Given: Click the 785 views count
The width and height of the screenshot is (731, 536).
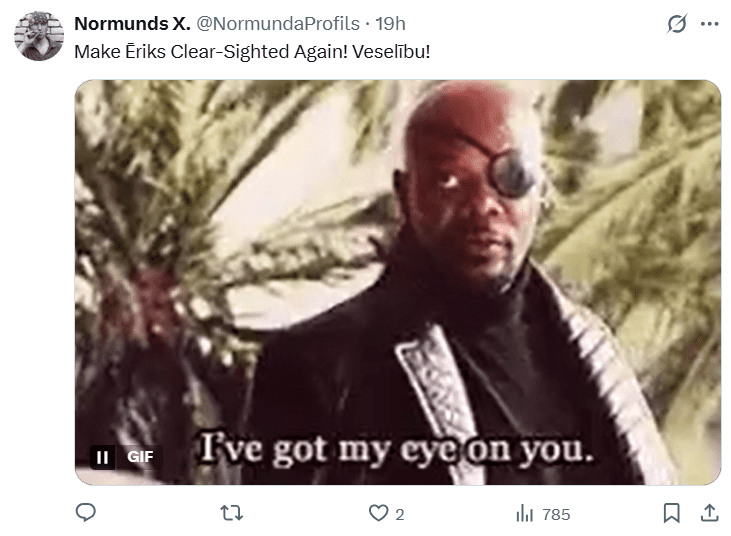Looking at the screenshot, I should pyautogui.click(x=556, y=515).
